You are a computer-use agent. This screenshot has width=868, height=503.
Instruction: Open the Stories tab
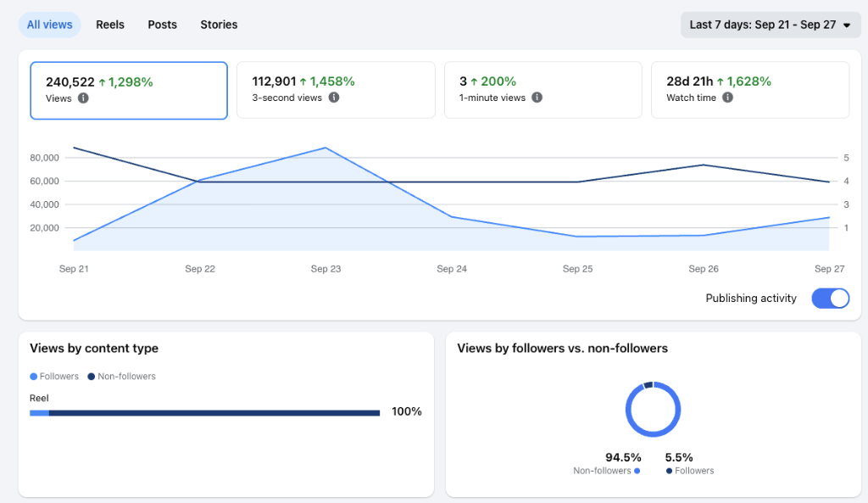pyautogui.click(x=219, y=25)
